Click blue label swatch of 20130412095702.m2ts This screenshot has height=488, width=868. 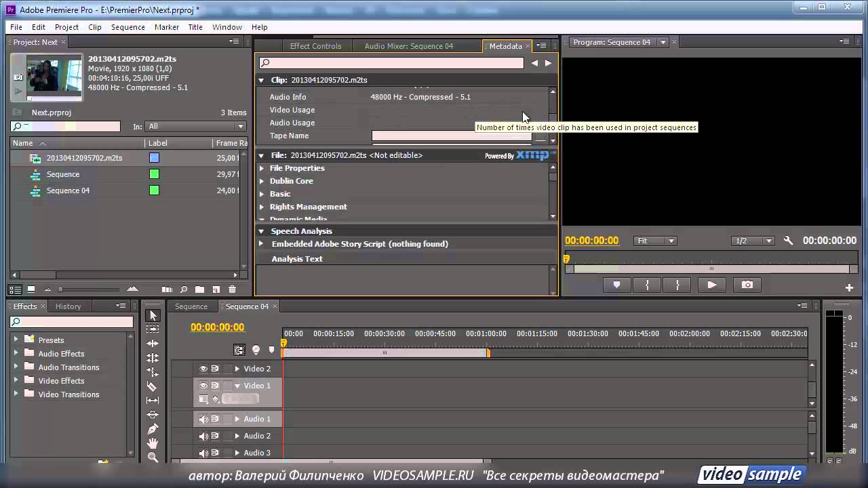tap(154, 158)
